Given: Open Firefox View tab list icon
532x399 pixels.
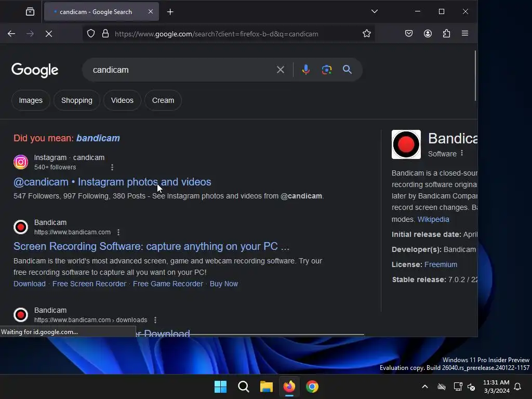Looking at the screenshot, I should pos(30,12).
